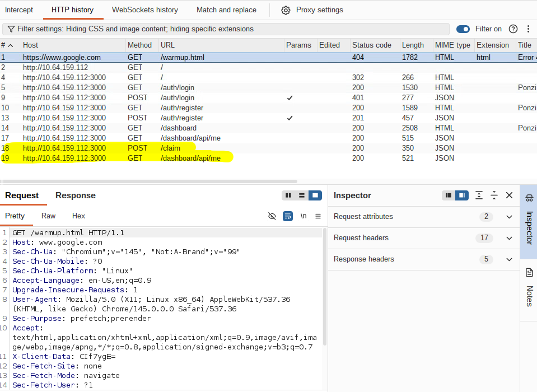Click the Inspector sidebar icon
Viewport: 537px width, 392px height.
530,198
